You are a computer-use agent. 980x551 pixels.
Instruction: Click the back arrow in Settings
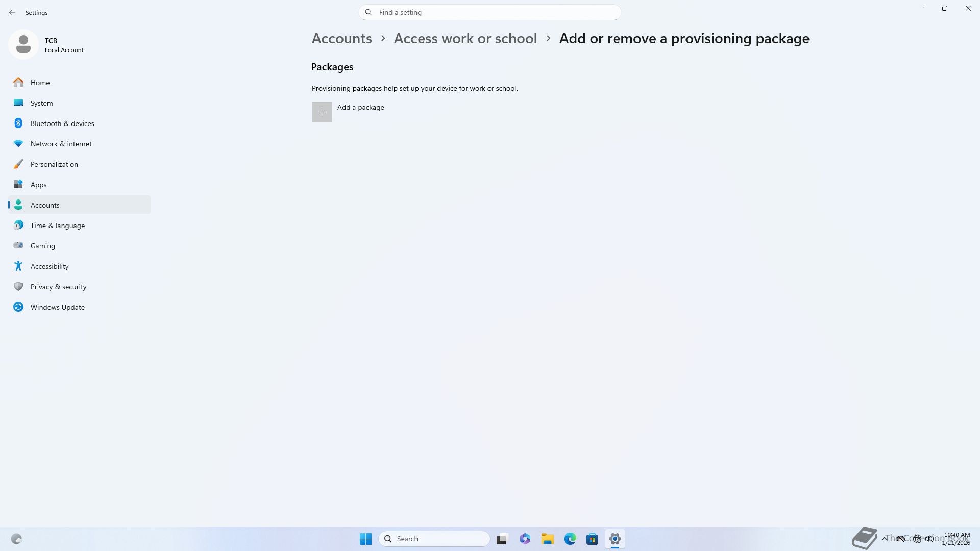coord(12,12)
